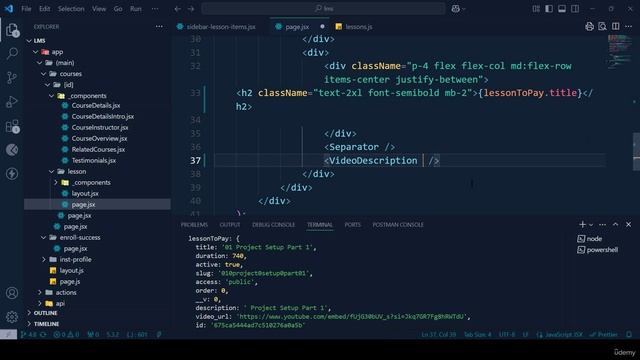This screenshot has width=640, height=360.
Task: Click the print icon in editor toolbar
Action: pyautogui.click(x=589, y=27)
